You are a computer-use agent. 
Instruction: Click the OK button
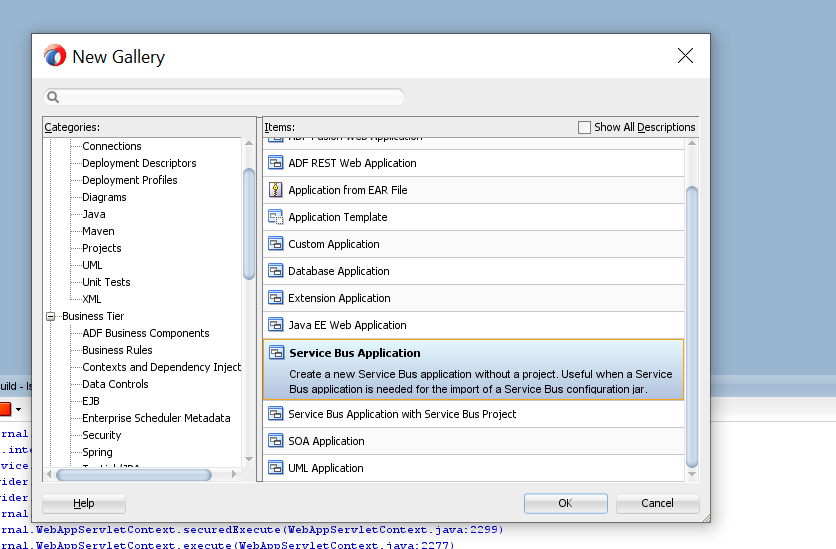tap(566, 503)
